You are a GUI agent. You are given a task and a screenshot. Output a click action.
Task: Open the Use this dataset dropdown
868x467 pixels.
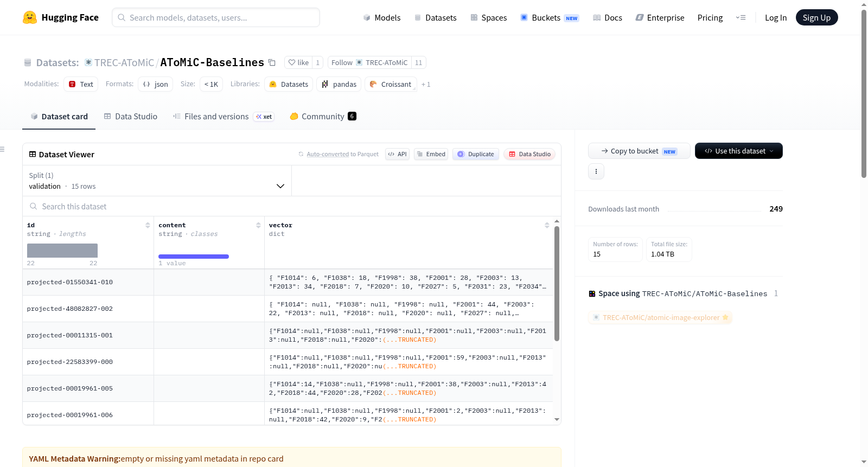[738, 151]
